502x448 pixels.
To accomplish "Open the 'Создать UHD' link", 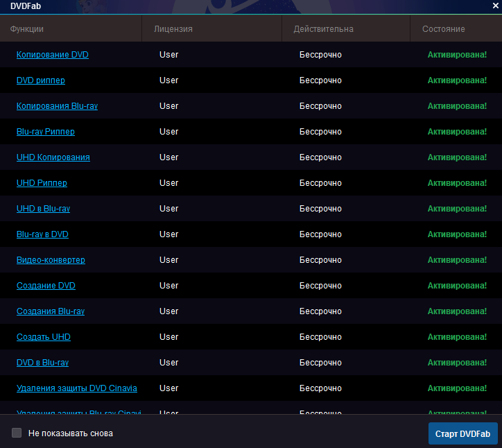I will tap(44, 337).
